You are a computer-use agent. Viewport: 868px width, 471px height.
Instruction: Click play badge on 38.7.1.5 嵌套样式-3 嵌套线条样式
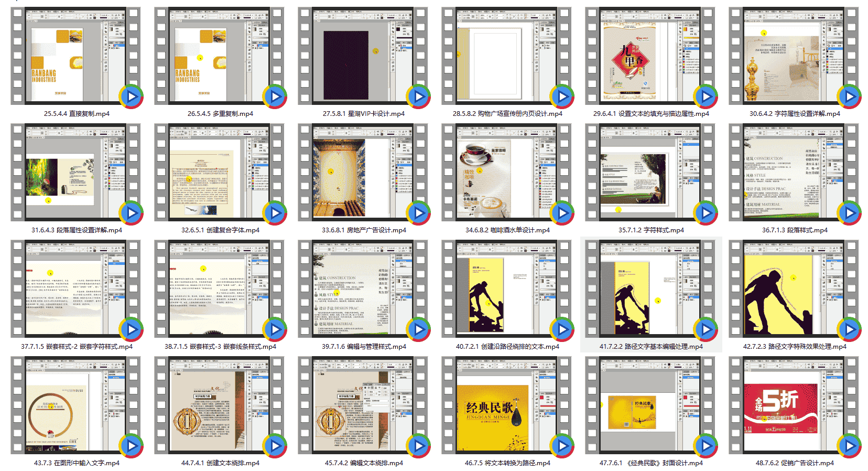coord(274,329)
